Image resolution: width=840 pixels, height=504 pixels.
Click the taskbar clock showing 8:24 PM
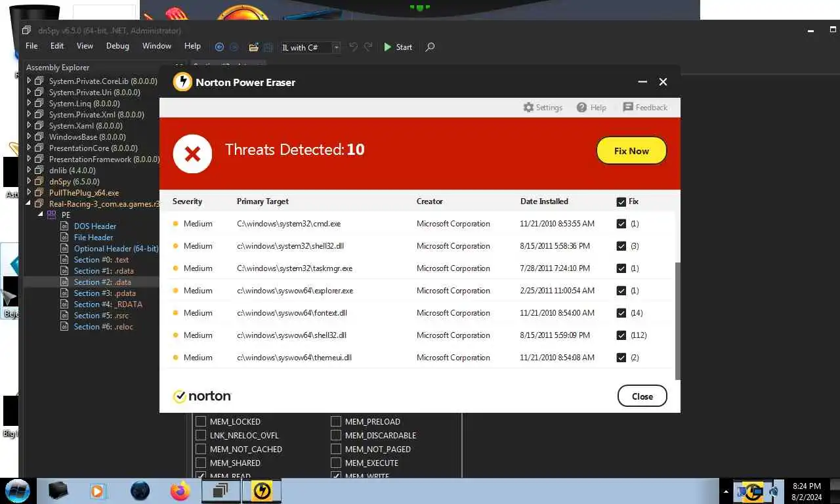pos(807,492)
